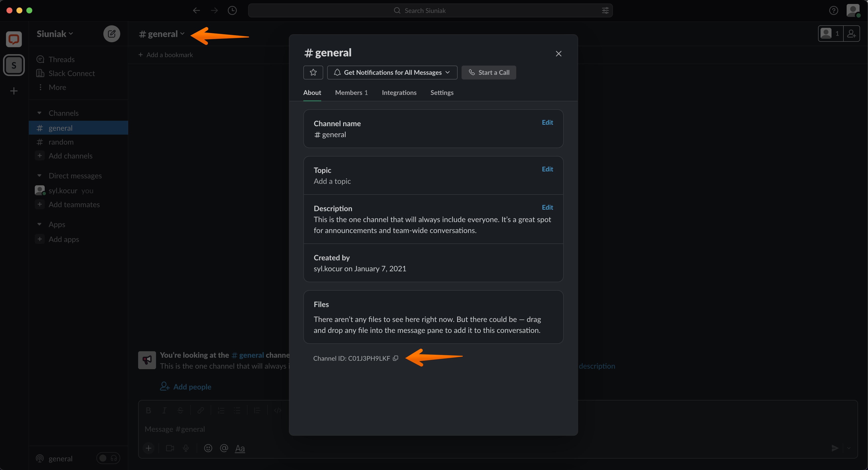The width and height of the screenshot is (868, 470).
Task: Focus the Search Siuniak field
Action: click(x=430, y=10)
